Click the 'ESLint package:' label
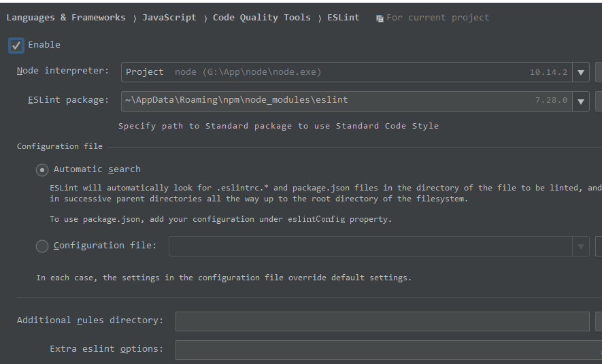The image size is (602, 364). 68,100
